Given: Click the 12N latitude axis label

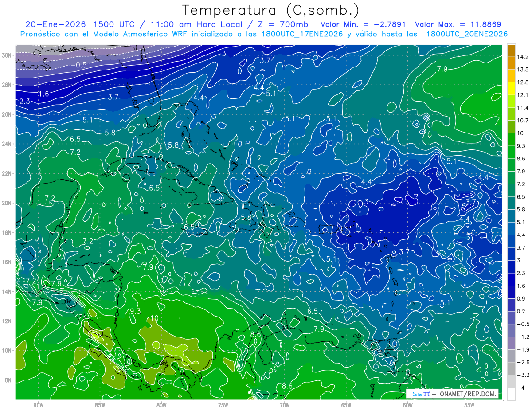Looking at the screenshot, I should [x=7, y=321].
